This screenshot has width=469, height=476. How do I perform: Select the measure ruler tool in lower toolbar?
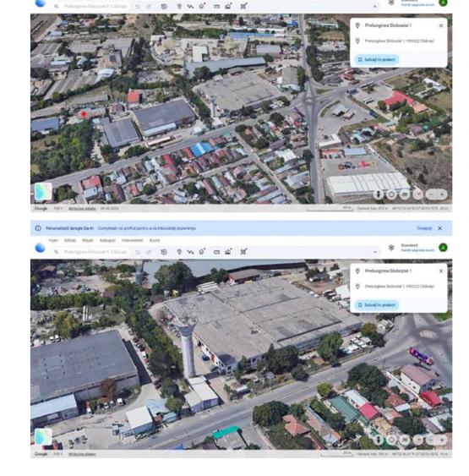(x=216, y=252)
